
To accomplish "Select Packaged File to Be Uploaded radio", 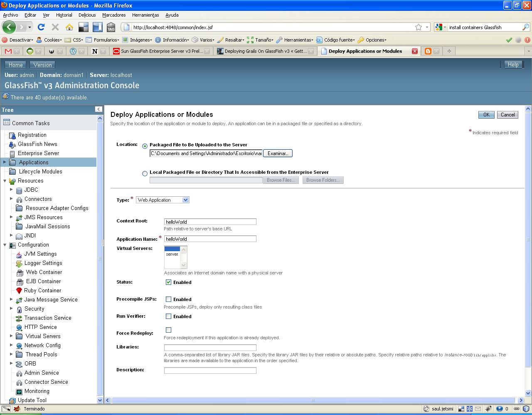I will pyautogui.click(x=145, y=146).
